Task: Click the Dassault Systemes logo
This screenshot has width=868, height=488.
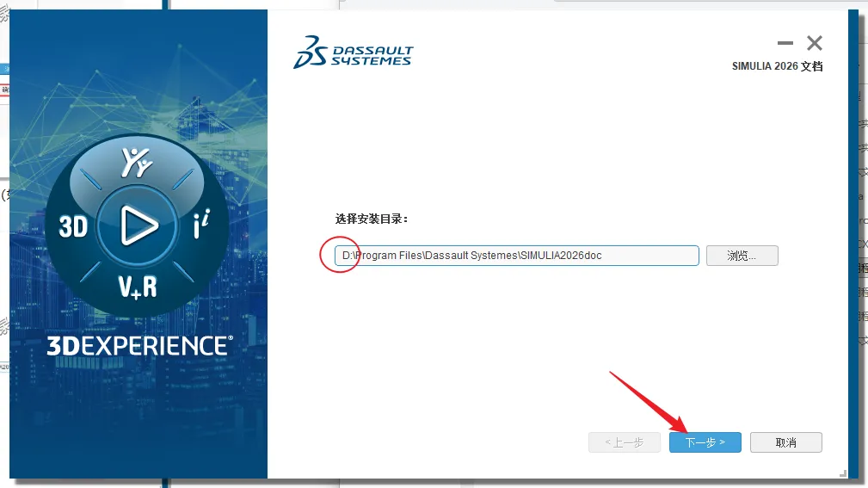Action: [x=354, y=52]
